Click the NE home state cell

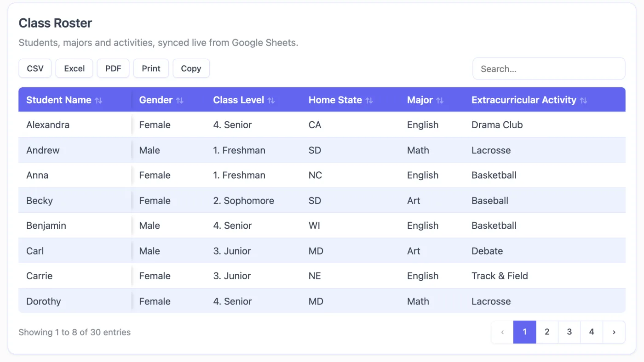pyautogui.click(x=315, y=276)
